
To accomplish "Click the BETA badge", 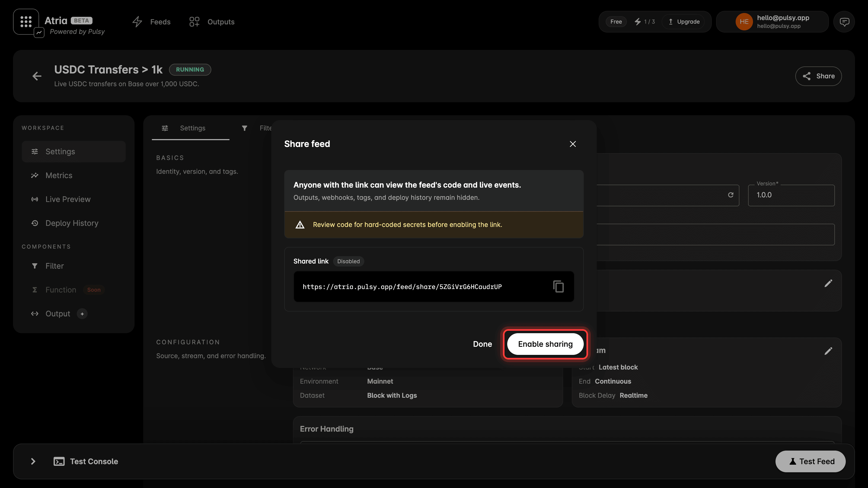I will 81,21.
